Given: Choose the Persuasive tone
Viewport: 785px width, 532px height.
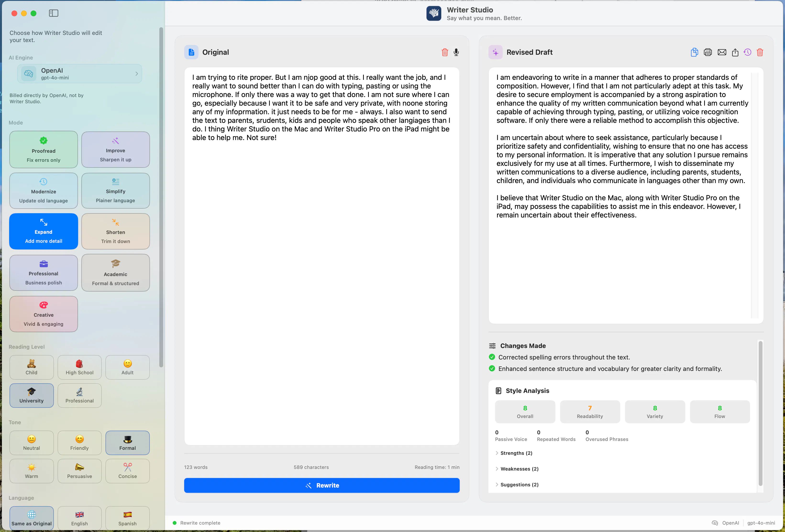Looking at the screenshot, I should click(x=79, y=471).
